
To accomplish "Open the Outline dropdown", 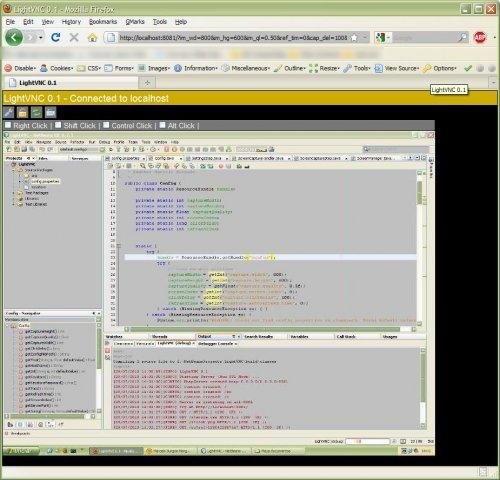I will tap(290, 68).
